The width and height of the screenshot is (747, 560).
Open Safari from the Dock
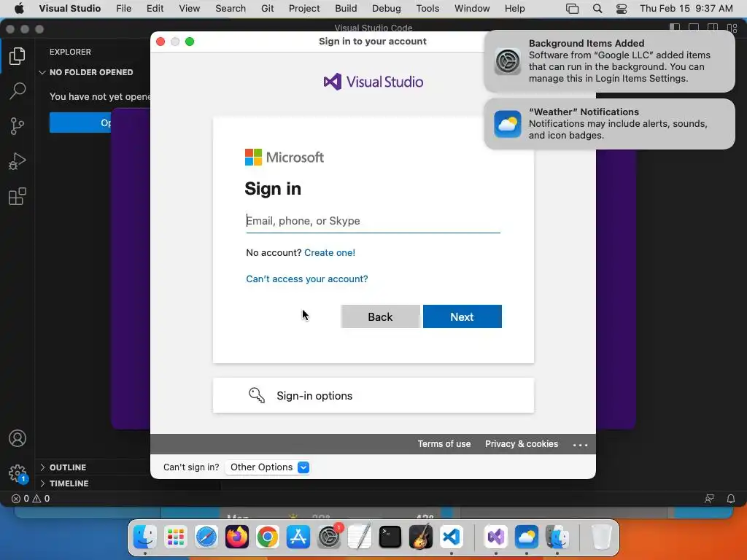206,537
